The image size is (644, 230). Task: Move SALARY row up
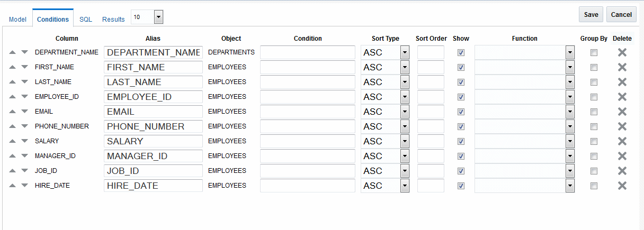tap(12, 142)
